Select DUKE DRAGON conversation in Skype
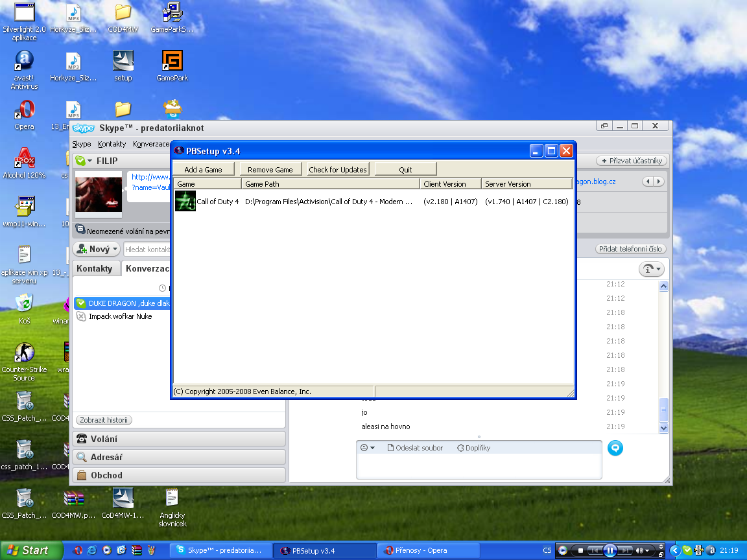The width and height of the screenshot is (747, 560). tap(123, 303)
